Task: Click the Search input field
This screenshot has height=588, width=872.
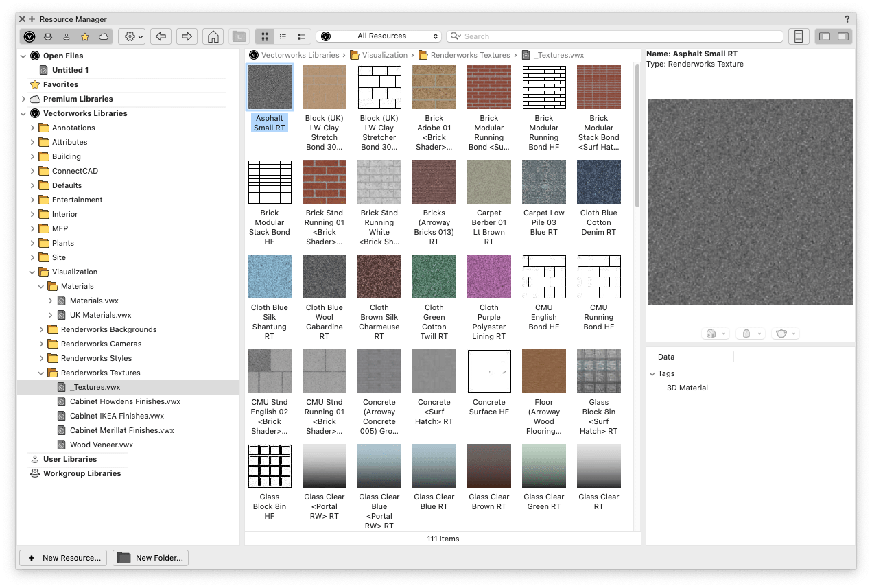Action: [x=615, y=36]
